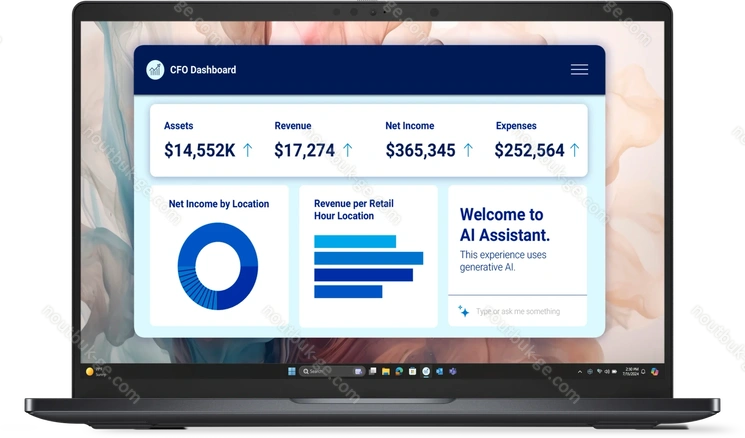Click the up arrow beside Net Income value

[x=467, y=150]
